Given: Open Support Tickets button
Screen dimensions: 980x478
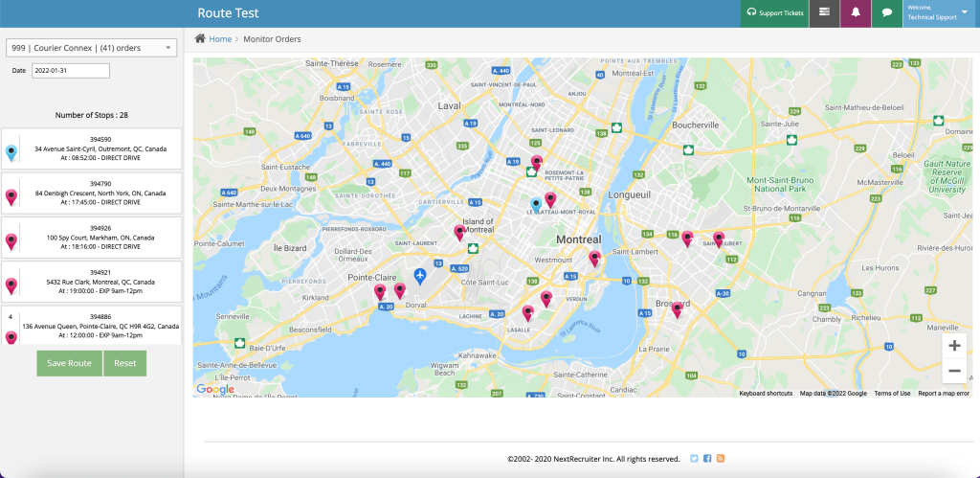Looking at the screenshot, I should 774,13.
